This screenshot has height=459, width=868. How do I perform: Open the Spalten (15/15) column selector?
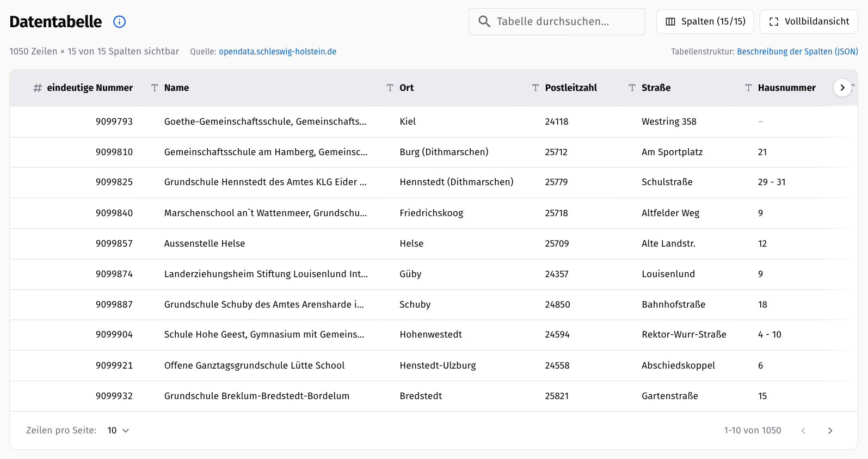coord(705,22)
